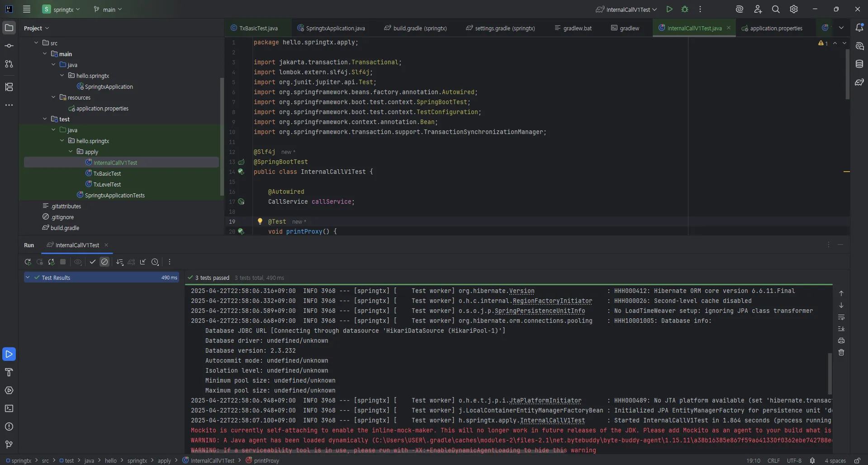
Task: Show hidden editor tabs chevron
Action: [841, 28]
